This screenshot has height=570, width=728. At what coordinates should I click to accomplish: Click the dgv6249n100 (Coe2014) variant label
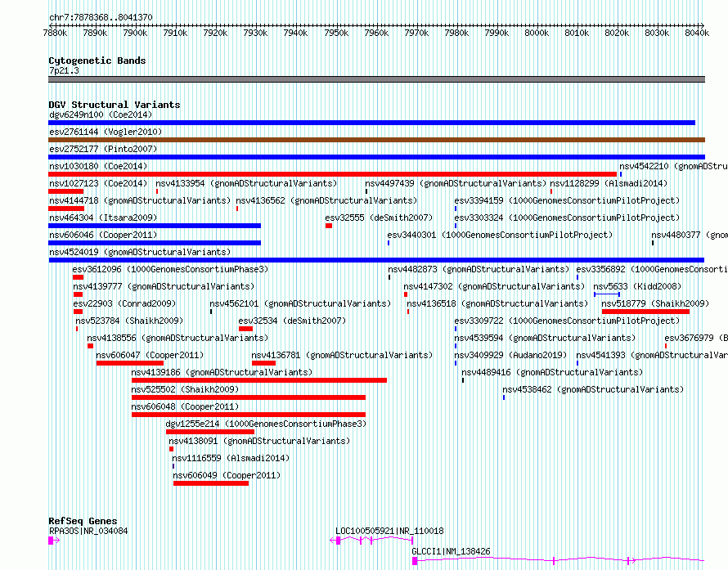point(101,114)
